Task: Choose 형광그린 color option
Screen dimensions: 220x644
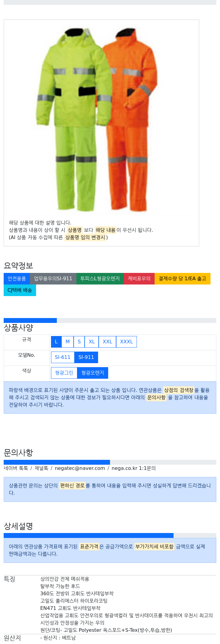Action: [x=64, y=373]
